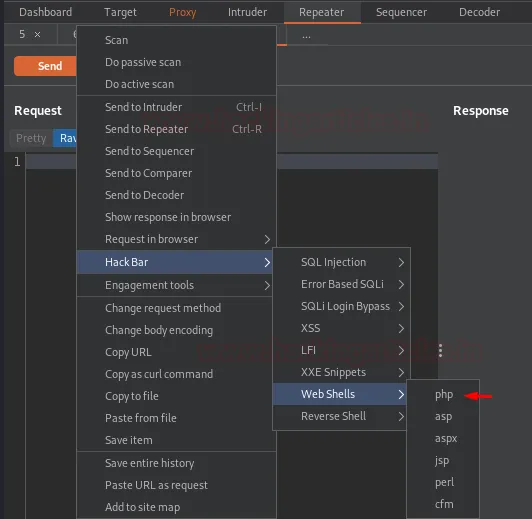Screen dimensions: 532x519
Task: Click the ellipsis new tab button
Action: tap(306, 36)
